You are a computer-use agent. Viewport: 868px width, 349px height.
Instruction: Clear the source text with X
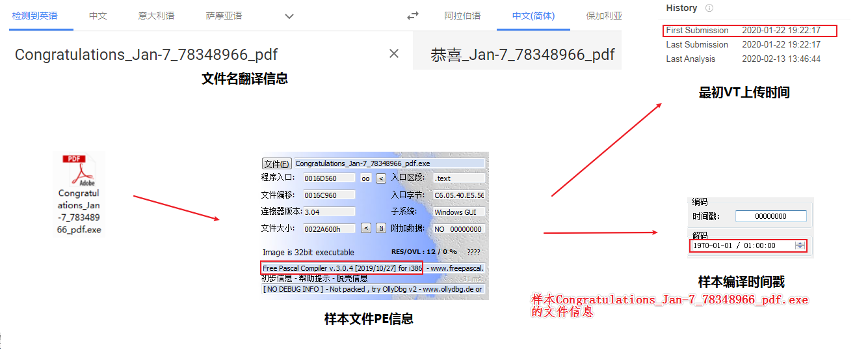click(x=394, y=54)
